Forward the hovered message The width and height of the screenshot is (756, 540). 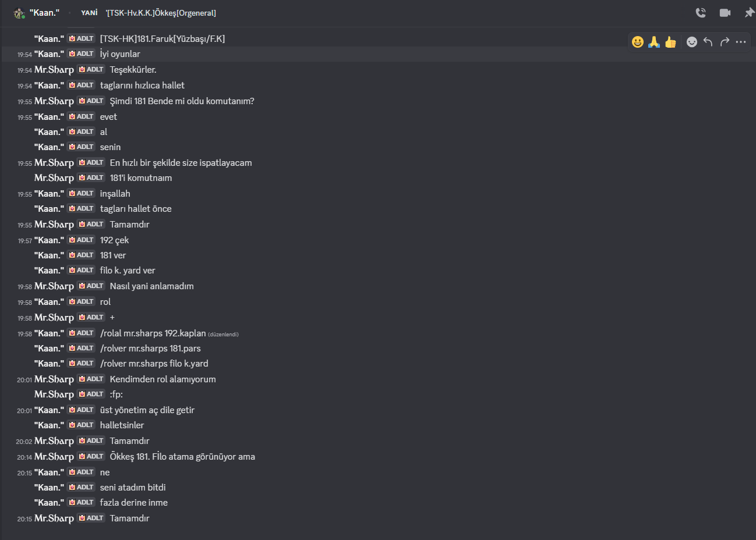coord(725,42)
